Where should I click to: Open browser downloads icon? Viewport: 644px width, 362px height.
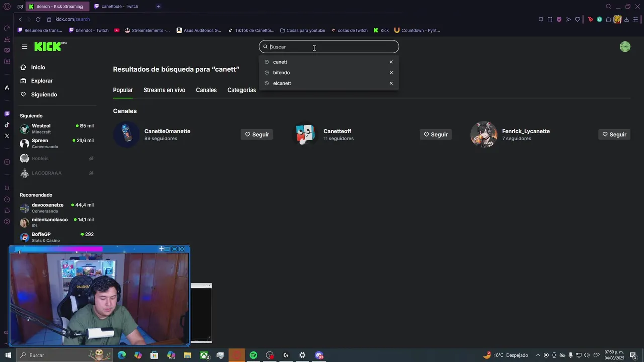tap(626, 19)
